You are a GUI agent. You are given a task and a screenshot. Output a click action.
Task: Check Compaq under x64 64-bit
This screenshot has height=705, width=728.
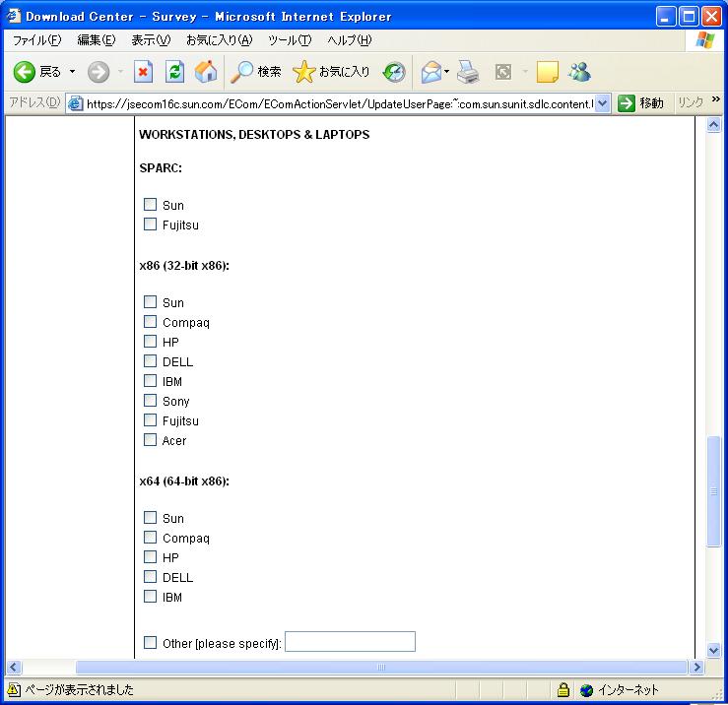(150, 537)
